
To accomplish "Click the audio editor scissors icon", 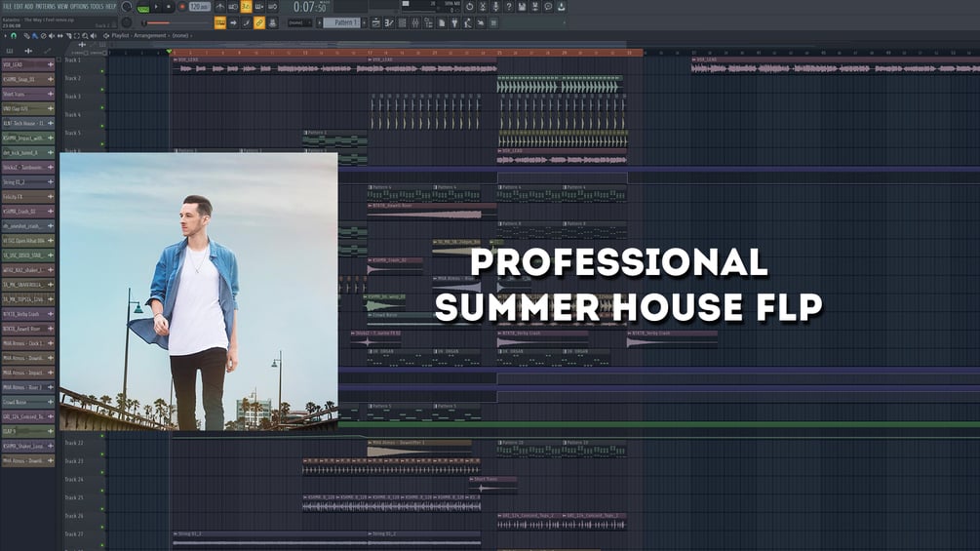I will (483, 6).
